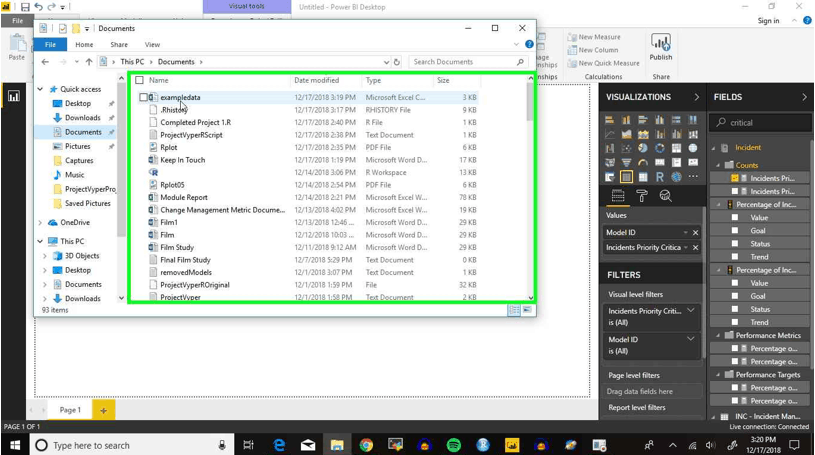This screenshot has height=455, width=815.
Task: Open dropdown arrow on Model ID value field
Action: coord(686,232)
